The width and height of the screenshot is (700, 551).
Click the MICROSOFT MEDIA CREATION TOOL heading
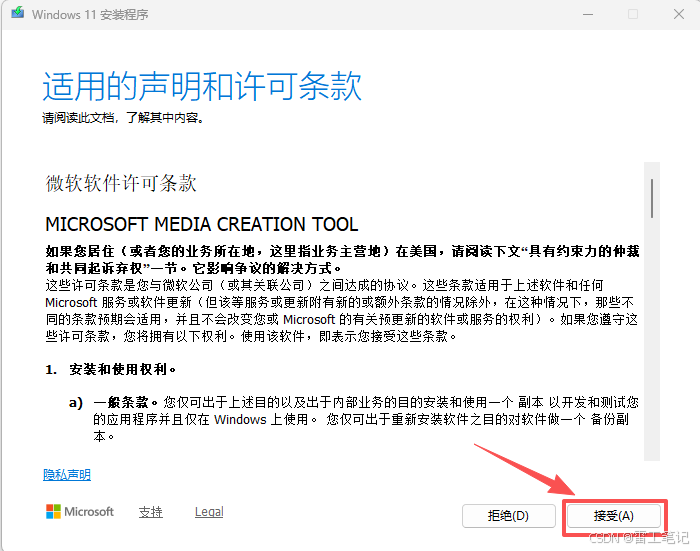pyautogui.click(x=202, y=224)
